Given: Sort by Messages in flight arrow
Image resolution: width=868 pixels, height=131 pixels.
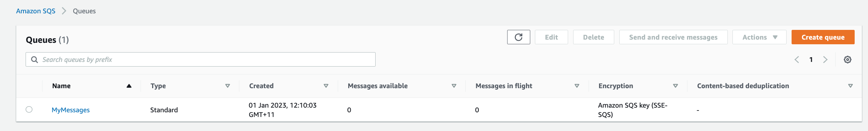Looking at the screenshot, I should (577, 86).
